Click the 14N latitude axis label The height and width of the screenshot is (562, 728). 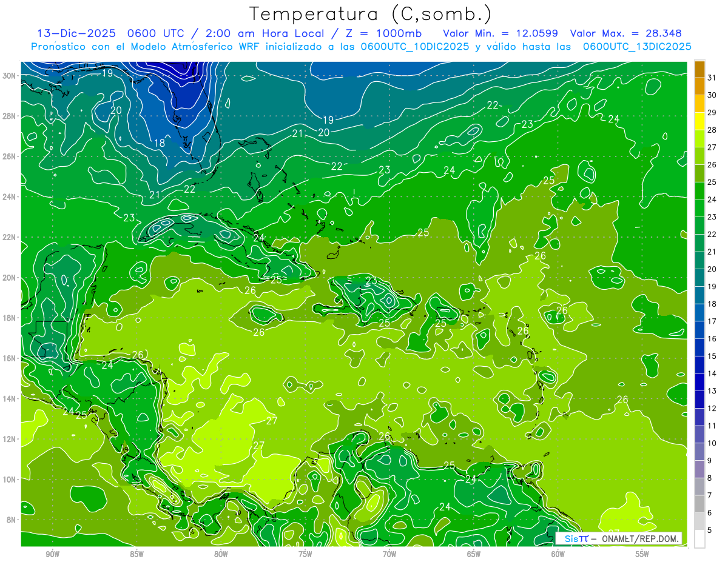click(10, 399)
